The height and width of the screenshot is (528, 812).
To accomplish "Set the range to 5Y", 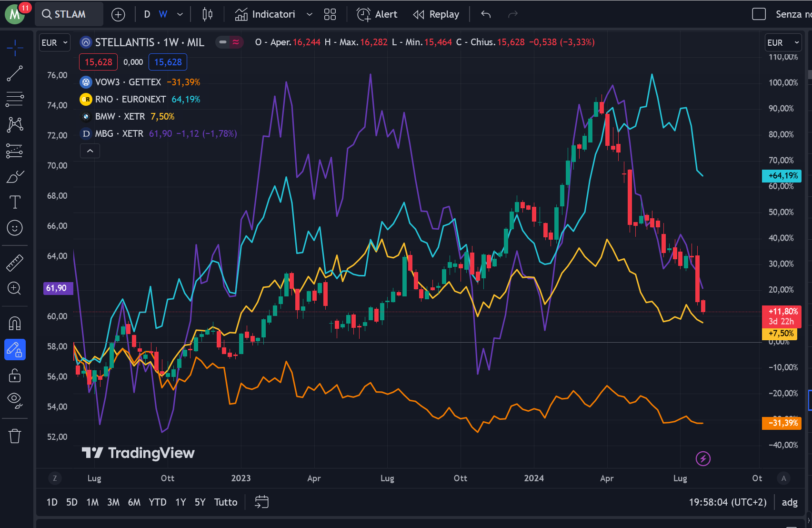I will point(200,502).
